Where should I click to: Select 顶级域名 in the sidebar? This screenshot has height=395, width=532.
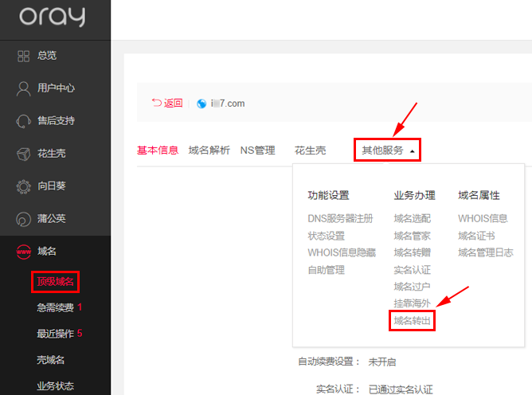pos(57,281)
